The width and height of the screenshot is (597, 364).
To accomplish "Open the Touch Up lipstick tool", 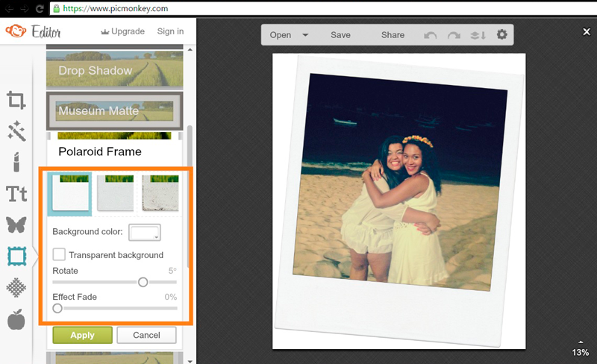I will point(16,162).
